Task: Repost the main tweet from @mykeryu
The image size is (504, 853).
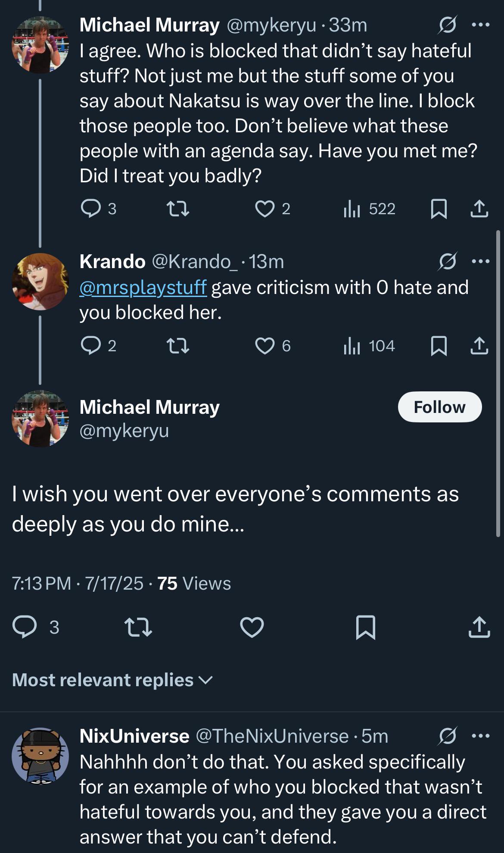Action: [x=138, y=627]
